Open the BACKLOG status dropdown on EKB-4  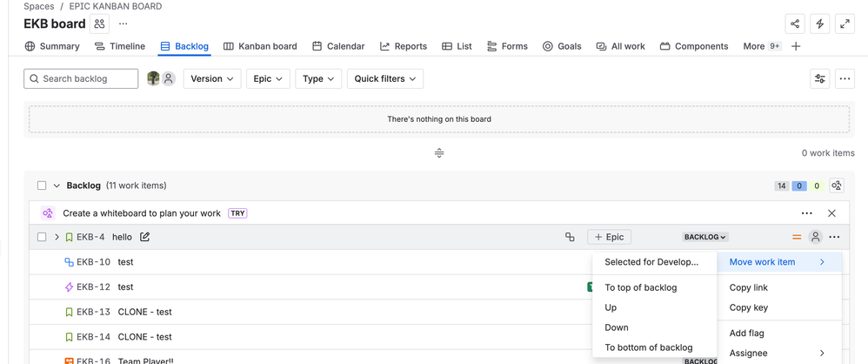pyautogui.click(x=705, y=237)
